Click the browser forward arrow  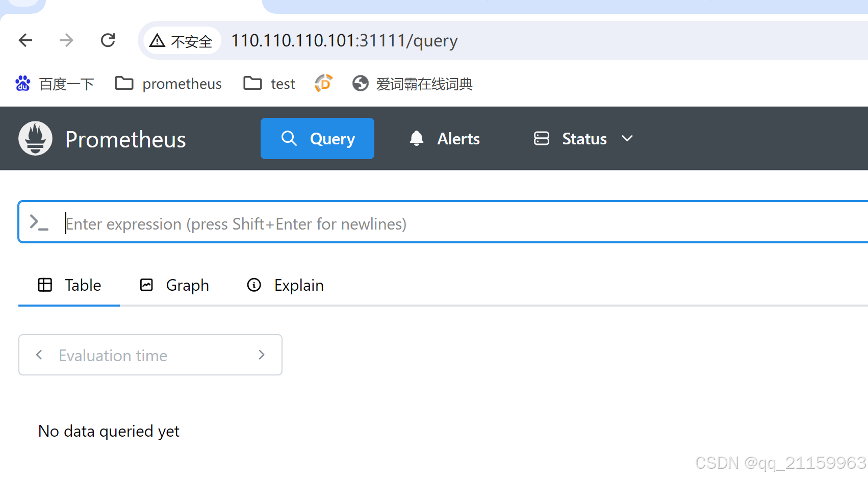tap(66, 40)
